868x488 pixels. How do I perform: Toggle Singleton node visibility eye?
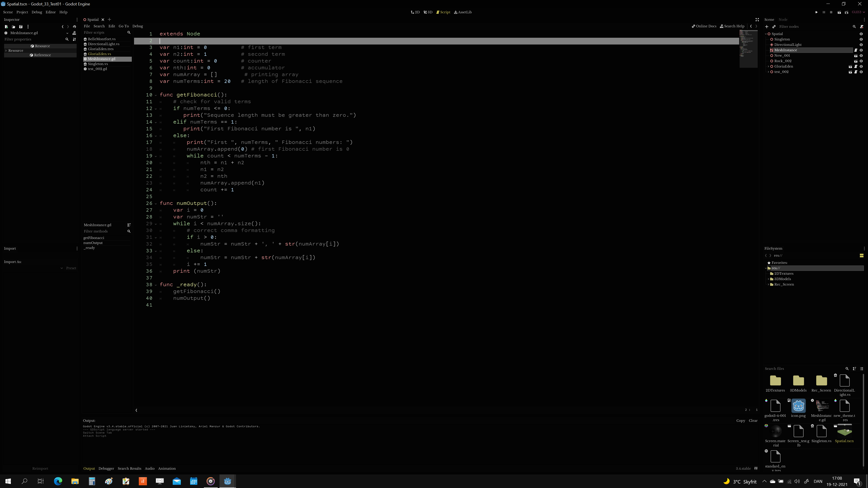861,39
